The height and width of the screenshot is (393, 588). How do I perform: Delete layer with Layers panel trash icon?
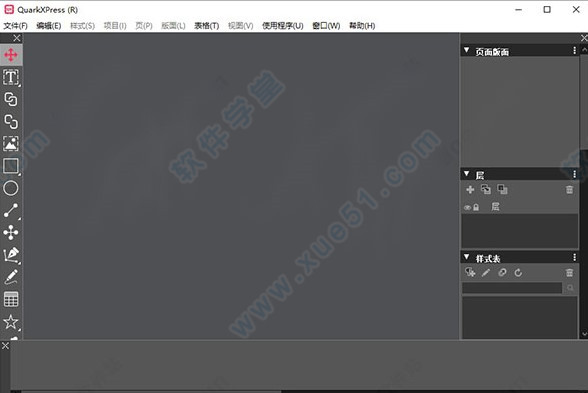click(x=569, y=190)
